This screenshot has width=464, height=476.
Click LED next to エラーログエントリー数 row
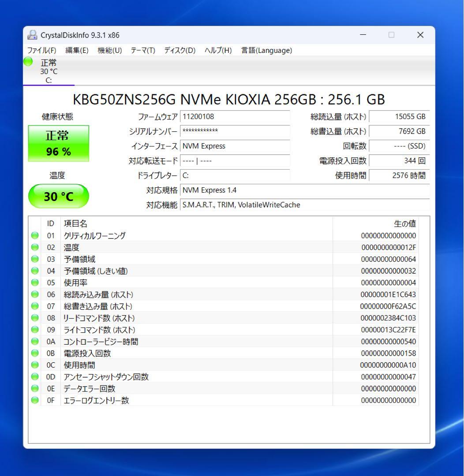(x=34, y=400)
